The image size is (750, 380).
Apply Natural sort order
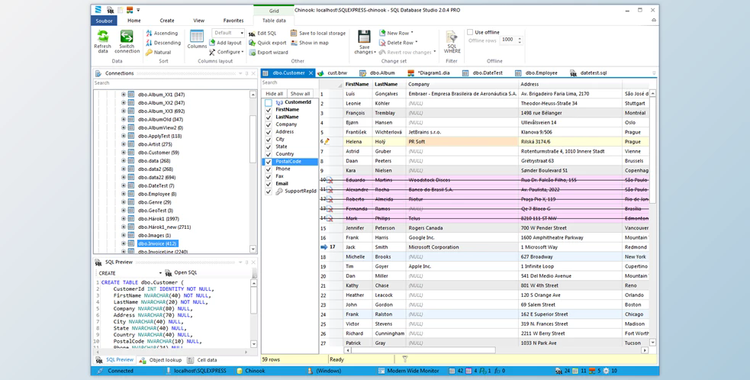[x=158, y=52]
